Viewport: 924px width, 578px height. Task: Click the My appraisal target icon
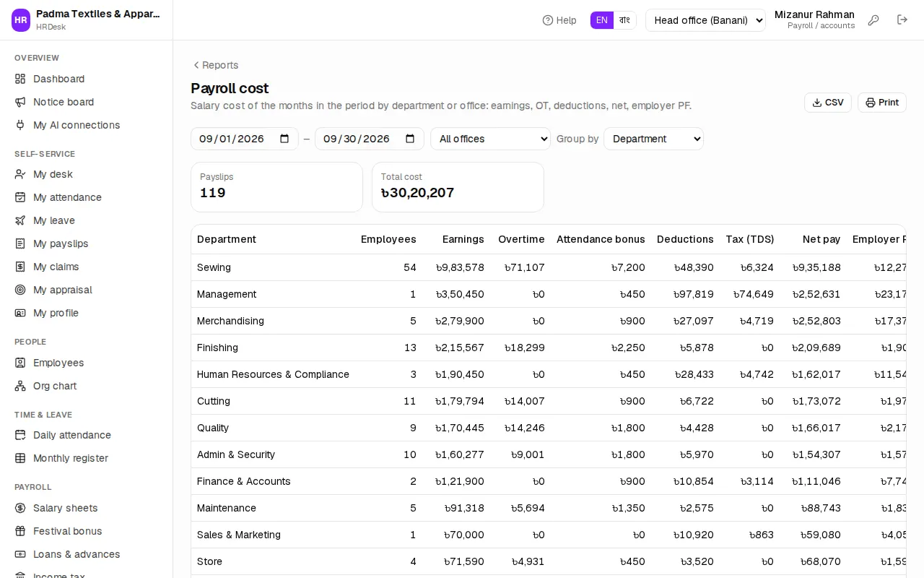(x=20, y=290)
